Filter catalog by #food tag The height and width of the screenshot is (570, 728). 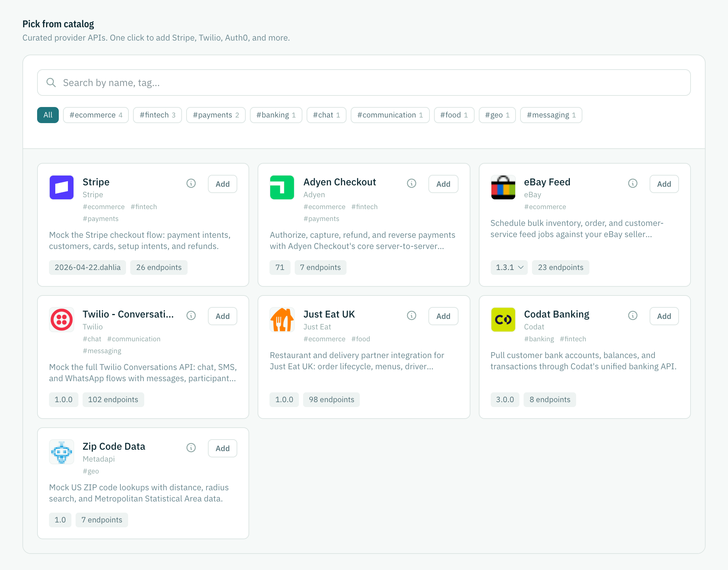coord(454,115)
